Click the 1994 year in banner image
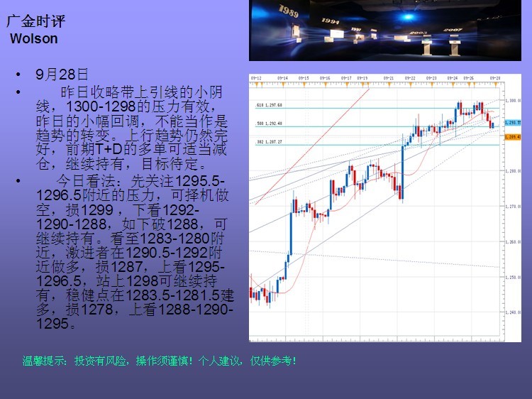The height and width of the screenshot is (399, 532). 331,23
